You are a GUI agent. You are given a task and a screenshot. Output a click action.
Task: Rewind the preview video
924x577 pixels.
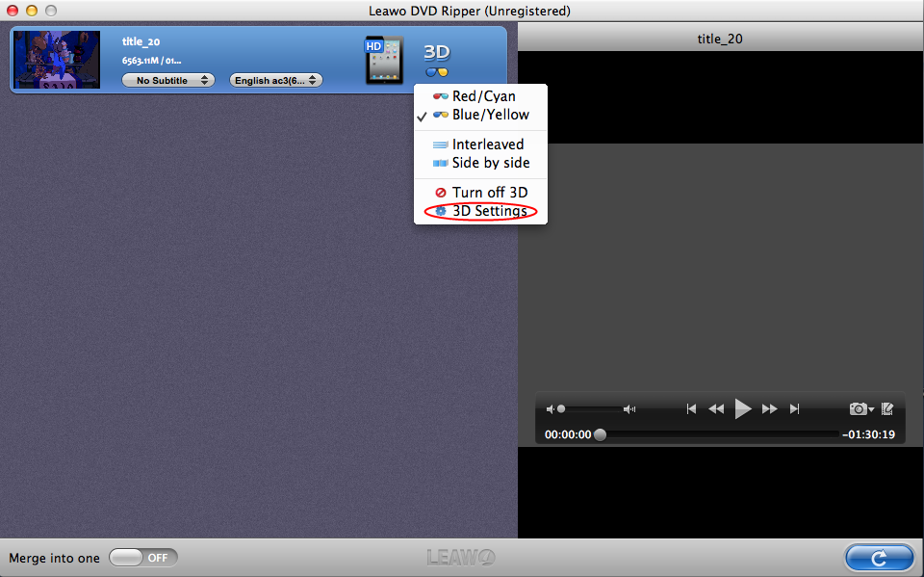[716, 408]
